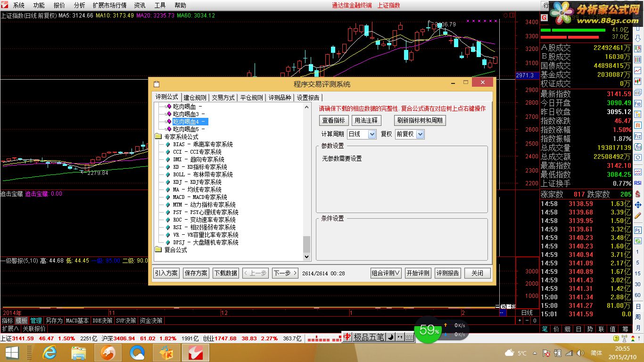Open Internet Explorer from taskbar
This screenshot has width=644, height=362.
click(x=49, y=352)
